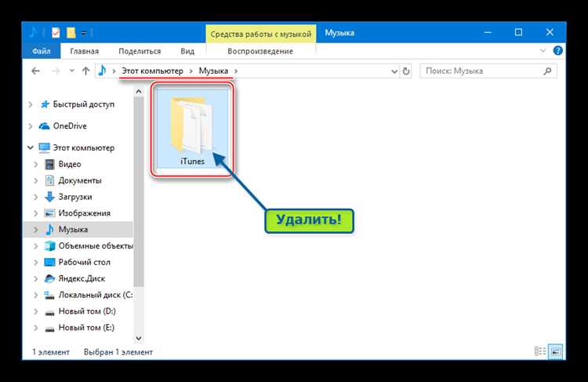This screenshot has width=588, height=382.
Task: Open the Файл ribbon tab
Action: [42, 51]
